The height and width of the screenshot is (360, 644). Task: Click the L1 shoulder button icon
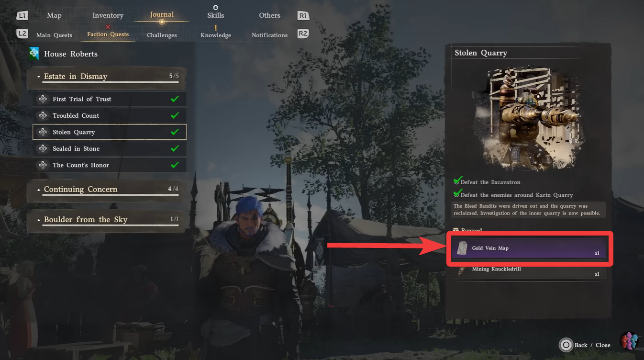point(22,16)
